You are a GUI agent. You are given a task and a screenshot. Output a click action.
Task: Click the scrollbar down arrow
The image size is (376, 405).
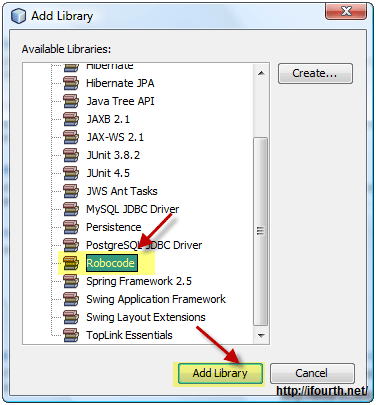pos(261,335)
